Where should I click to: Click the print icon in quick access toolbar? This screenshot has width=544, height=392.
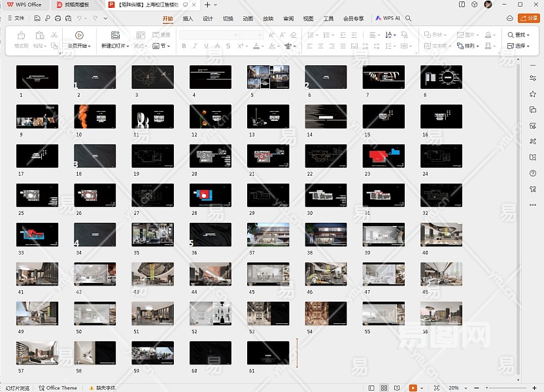59,18
